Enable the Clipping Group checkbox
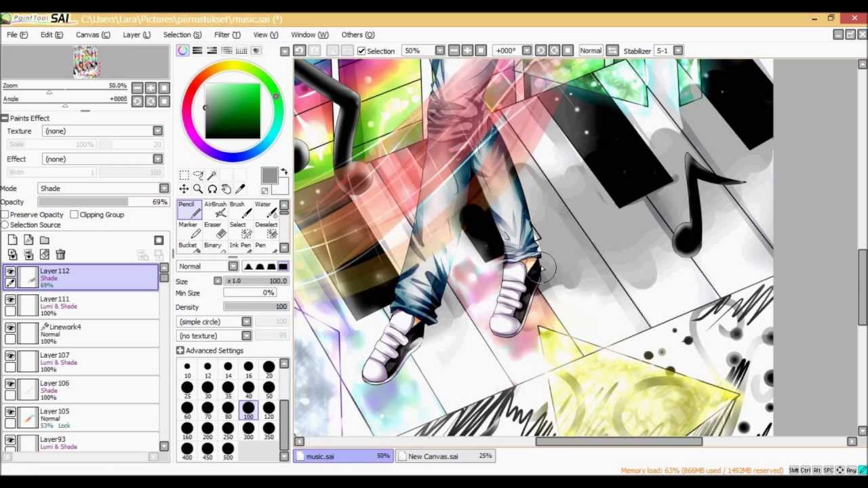 [74, 215]
